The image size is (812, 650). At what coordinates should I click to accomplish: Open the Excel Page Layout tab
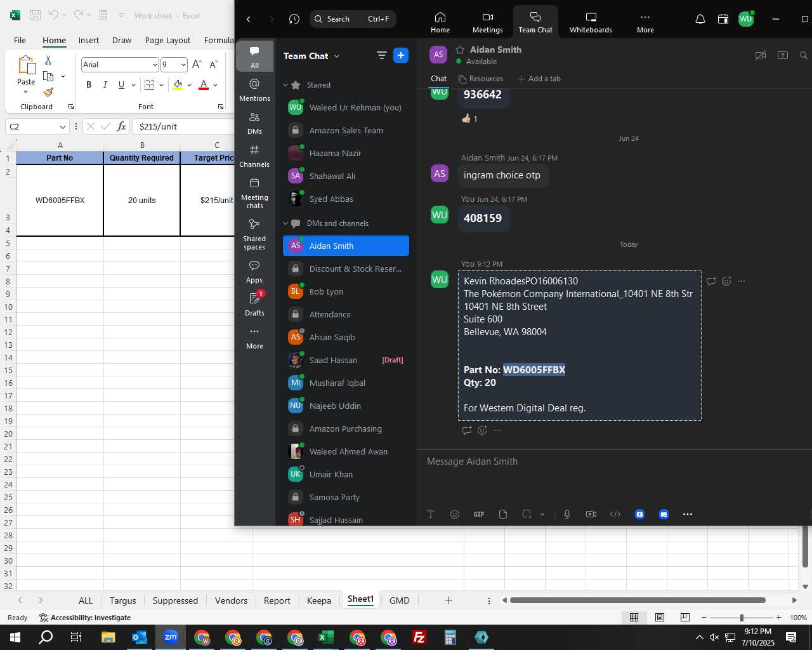click(x=167, y=40)
